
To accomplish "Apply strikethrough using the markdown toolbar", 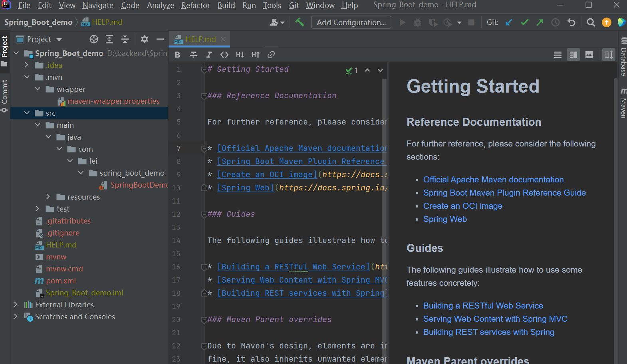I will tap(193, 55).
